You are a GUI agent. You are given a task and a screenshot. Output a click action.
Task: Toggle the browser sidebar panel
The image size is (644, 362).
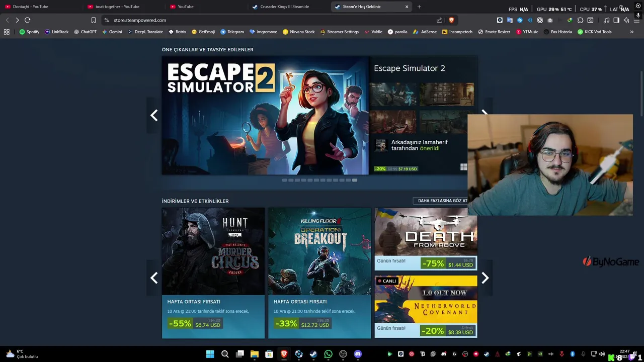coord(616,20)
